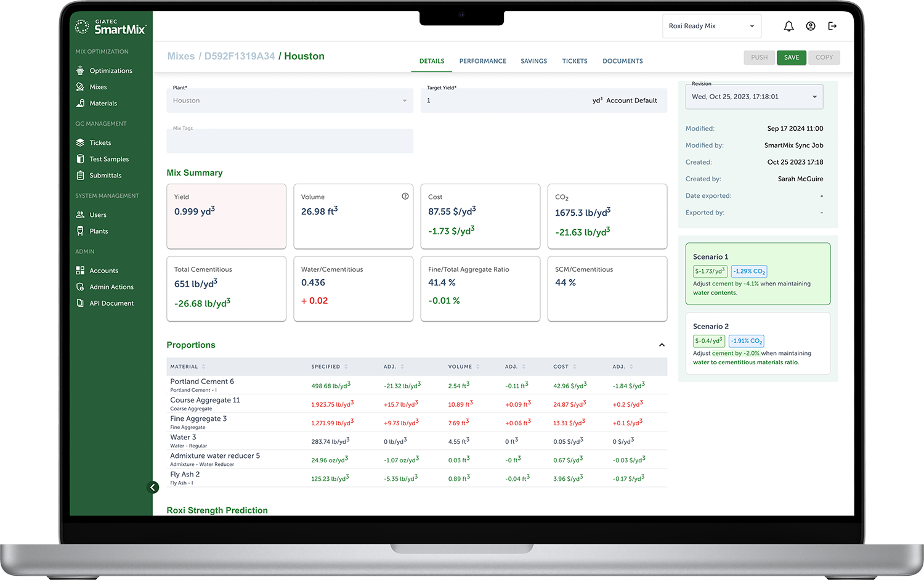Open the notifications bell

(788, 26)
